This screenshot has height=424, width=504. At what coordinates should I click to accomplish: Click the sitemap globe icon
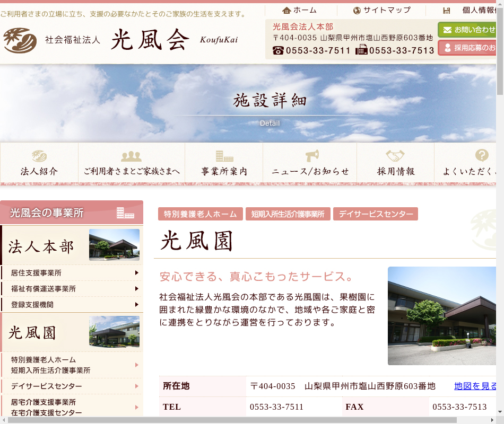(x=357, y=10)
